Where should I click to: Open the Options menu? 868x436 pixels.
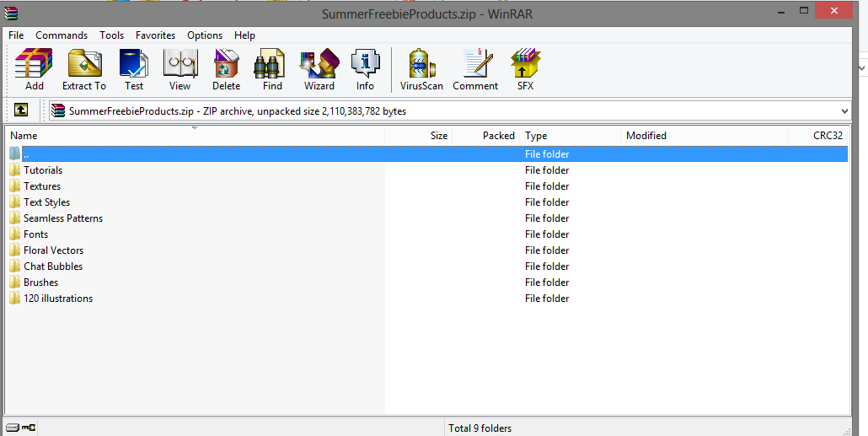pos(205,35)
